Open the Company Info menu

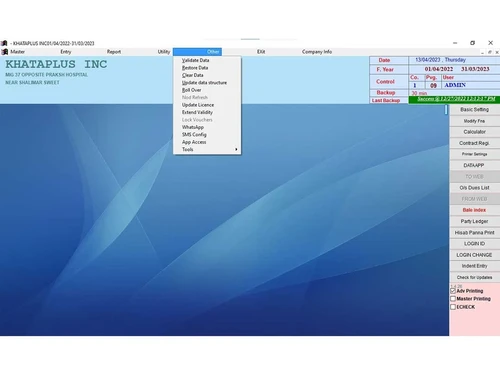(317, 52)
